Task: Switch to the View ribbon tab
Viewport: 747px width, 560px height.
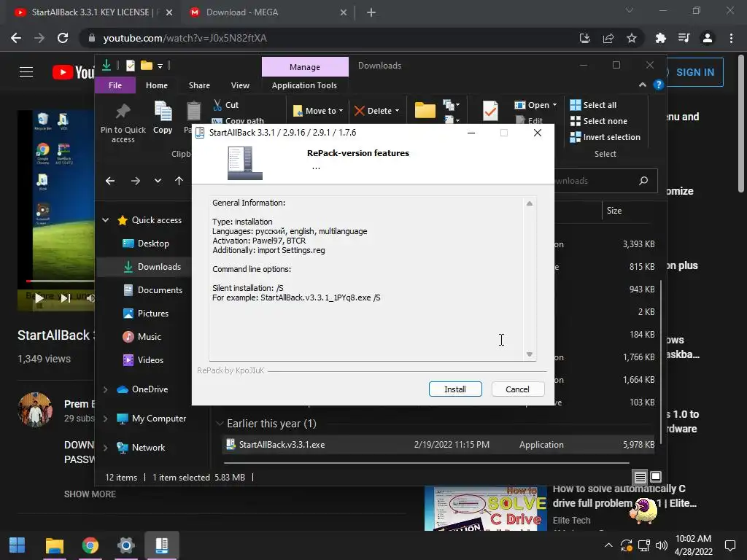Action: [x=240, y=85]
